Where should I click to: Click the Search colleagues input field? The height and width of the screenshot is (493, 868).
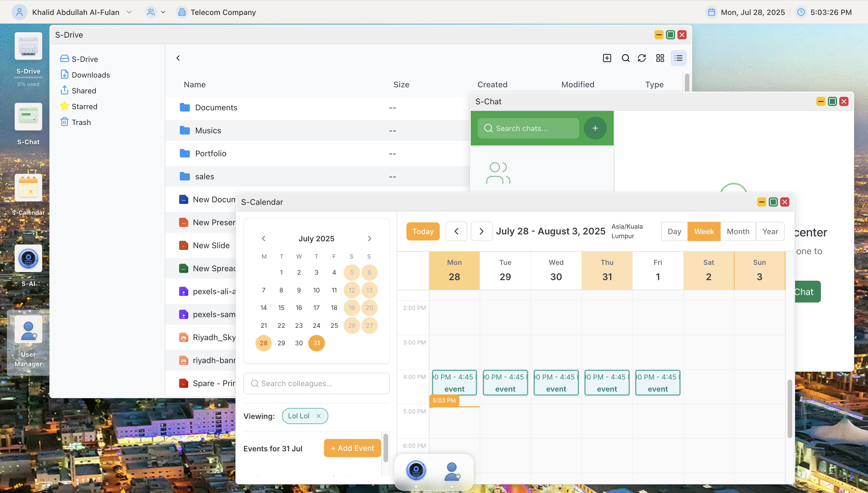click(x=316, y=383)
